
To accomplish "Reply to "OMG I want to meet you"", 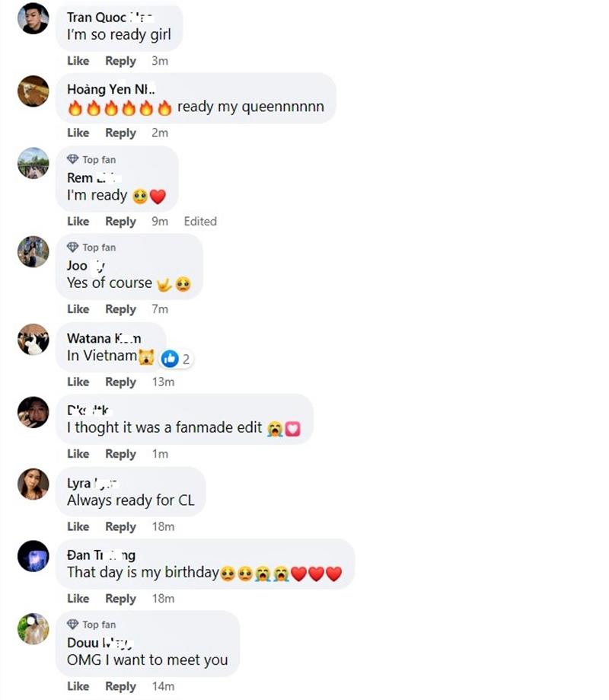I will pyautogui.click(x=120, y=686).
